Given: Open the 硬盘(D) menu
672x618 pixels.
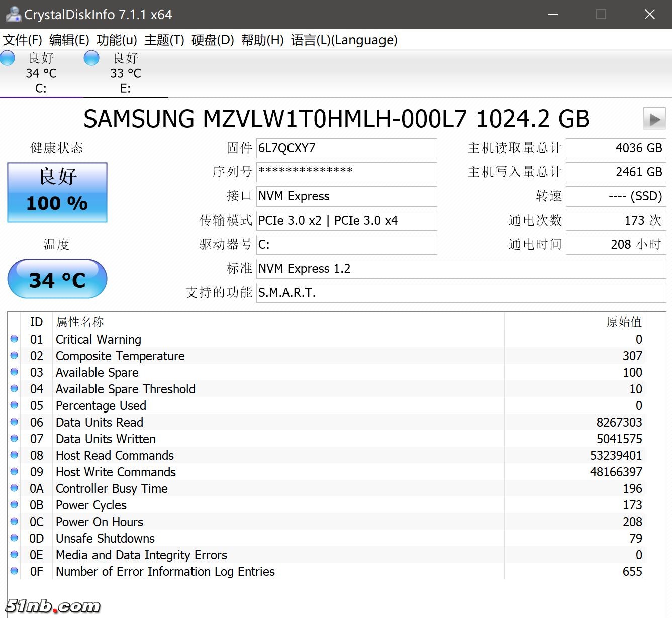Looking at the screenshot, I should tap(213, 40).
